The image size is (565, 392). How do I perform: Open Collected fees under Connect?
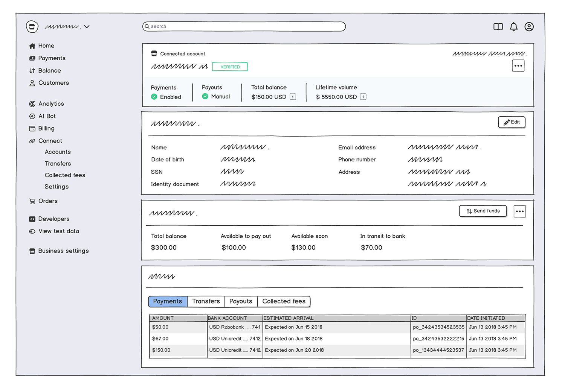[x=65, y=175]
